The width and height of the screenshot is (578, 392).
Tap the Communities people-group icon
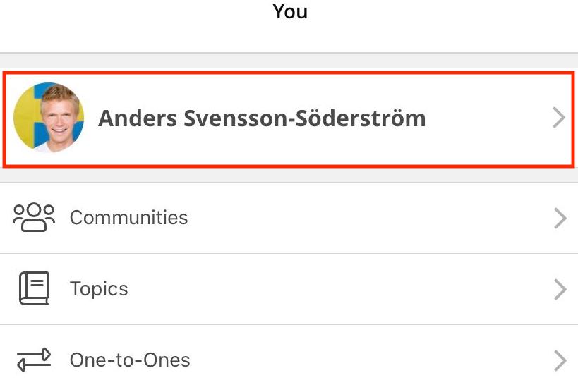tap(34, 217)
